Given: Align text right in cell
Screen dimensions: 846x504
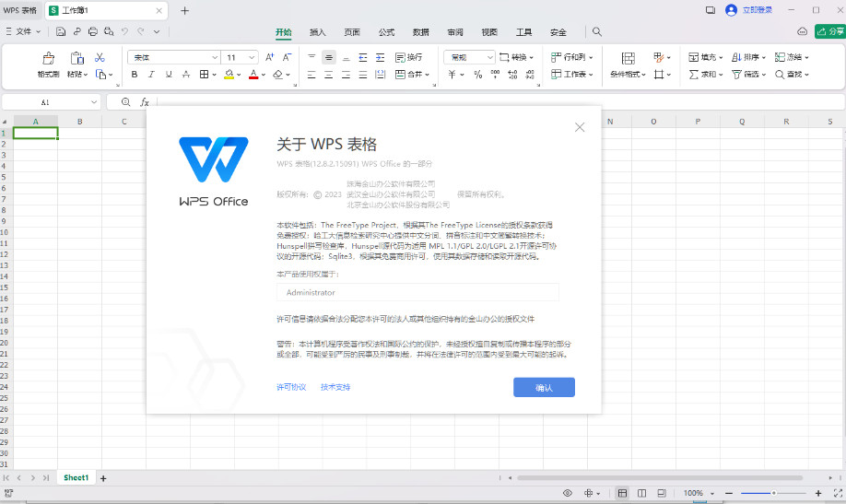Looking at the screenshot, I should [x=346, y=75].
